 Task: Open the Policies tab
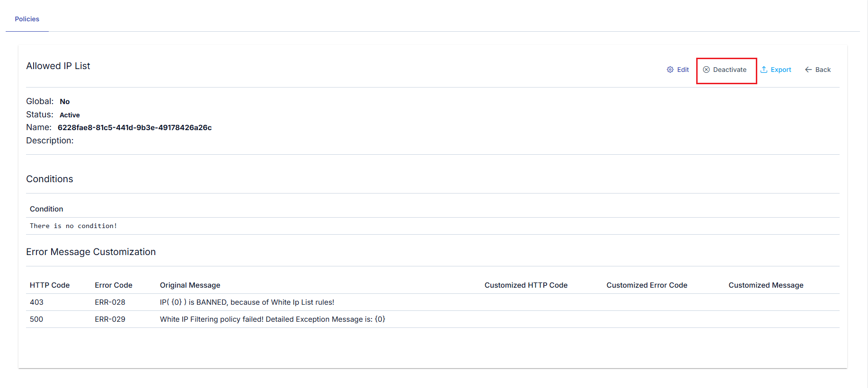tap(27, 19)
